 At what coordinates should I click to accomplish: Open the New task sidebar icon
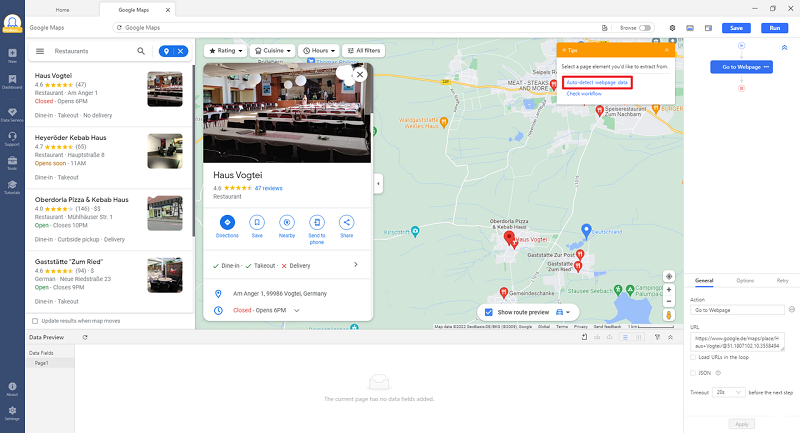pos(12,55)
